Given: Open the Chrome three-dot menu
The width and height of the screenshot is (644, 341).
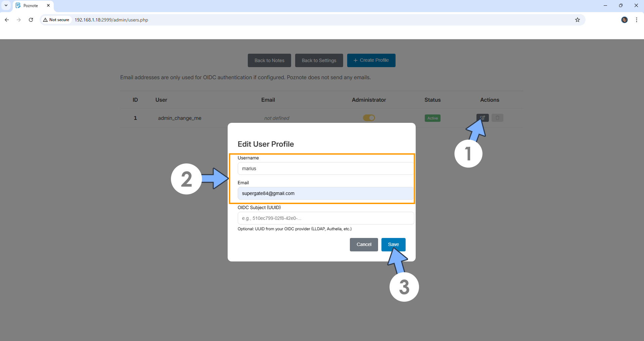Looking at the screenshot, I should click(637, 20).
